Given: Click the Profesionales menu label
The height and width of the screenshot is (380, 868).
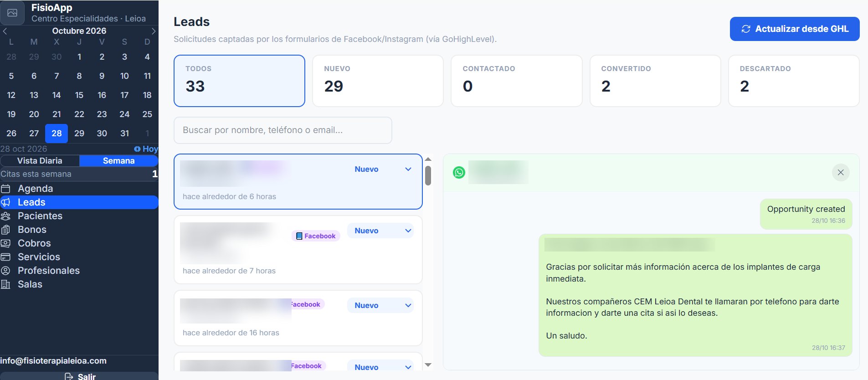Looking at the screenshot, I should point(49,271).
